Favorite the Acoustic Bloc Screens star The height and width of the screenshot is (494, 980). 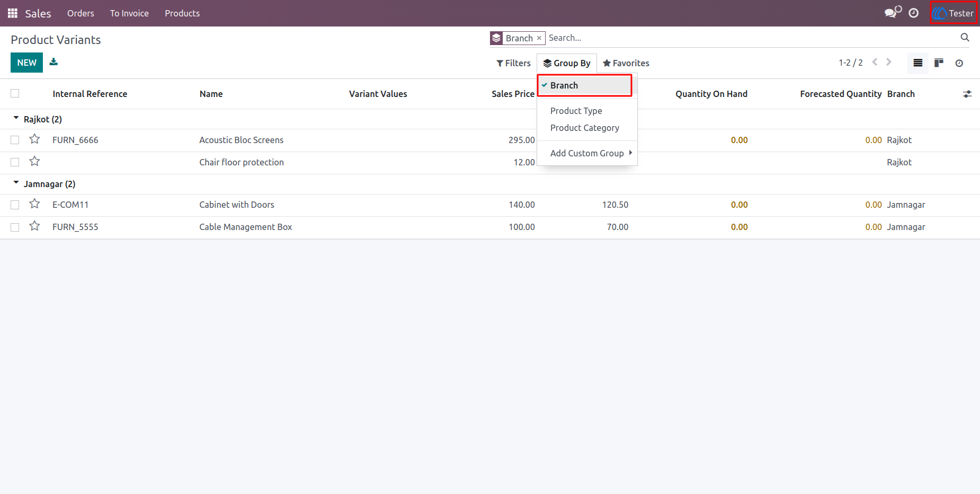(x=34, y=139)
